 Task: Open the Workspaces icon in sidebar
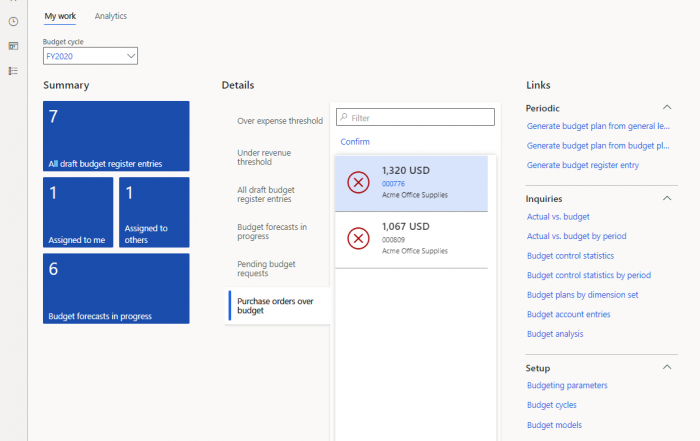pyautogui.click(x=13, y=46)
